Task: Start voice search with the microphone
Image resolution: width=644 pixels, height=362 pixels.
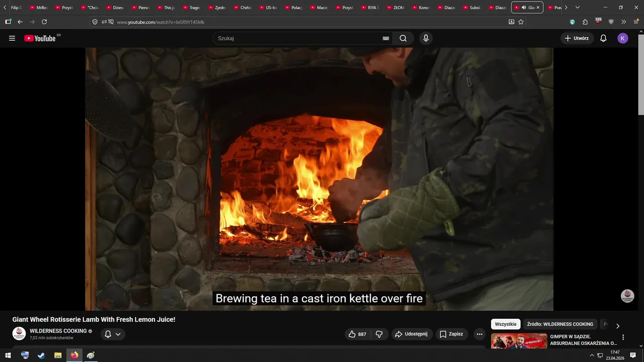Action: point(426,38)
